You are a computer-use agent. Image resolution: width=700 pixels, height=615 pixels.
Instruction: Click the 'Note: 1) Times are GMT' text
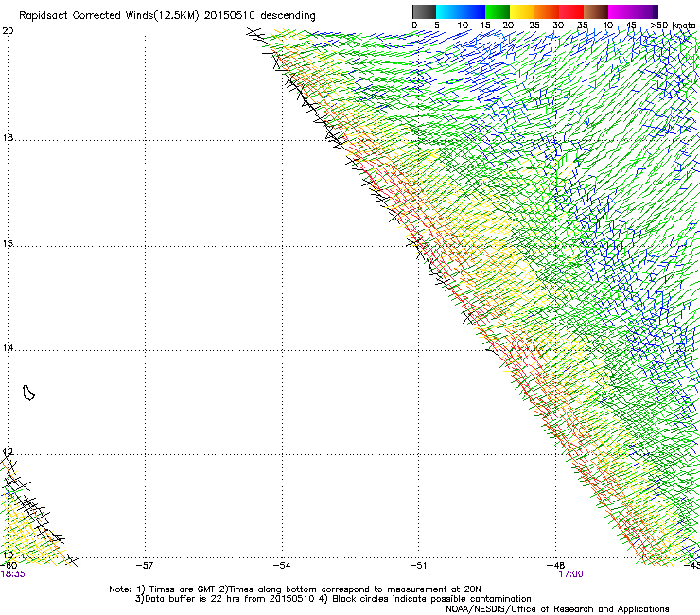click(163, 589)
